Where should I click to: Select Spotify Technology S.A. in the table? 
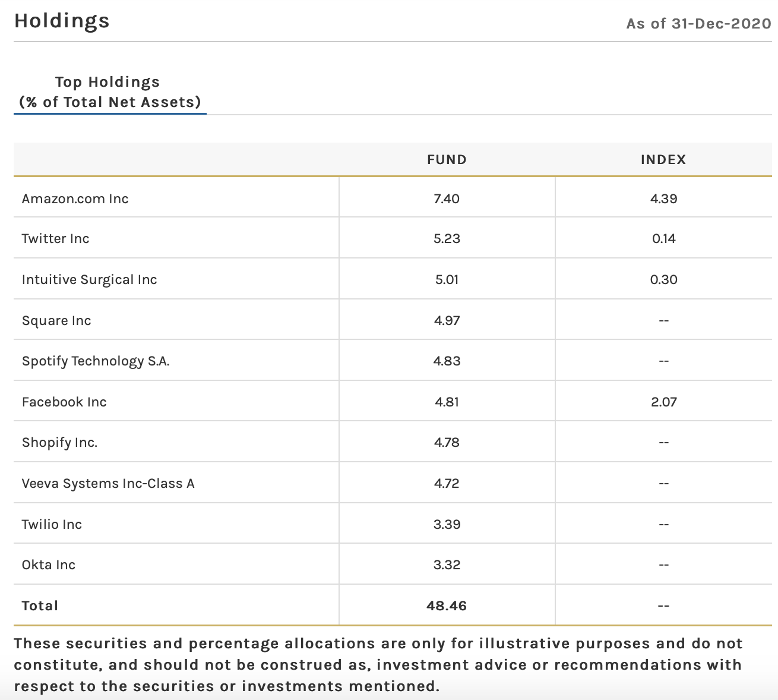[x=96, y=361]
